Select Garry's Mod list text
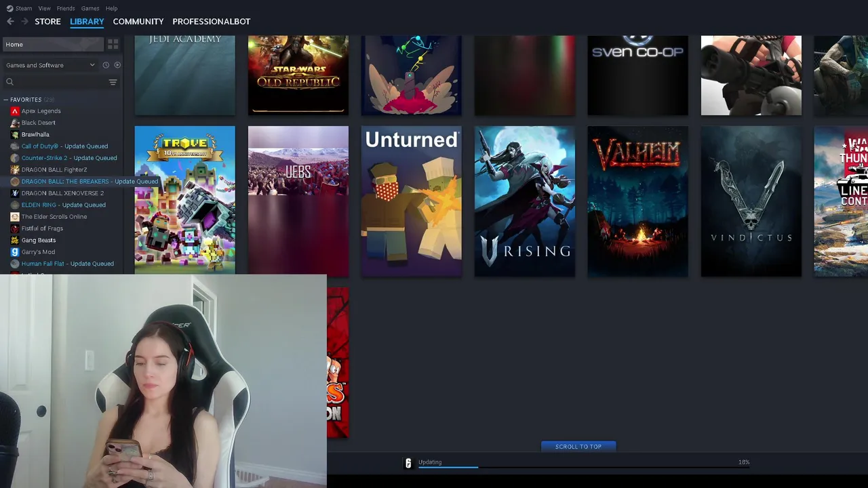The width and height of the screenshot is (868, 488). 38,252
